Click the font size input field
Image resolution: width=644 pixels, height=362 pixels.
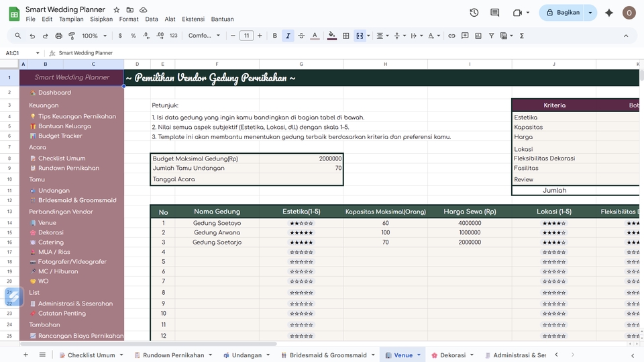(246, 36)
